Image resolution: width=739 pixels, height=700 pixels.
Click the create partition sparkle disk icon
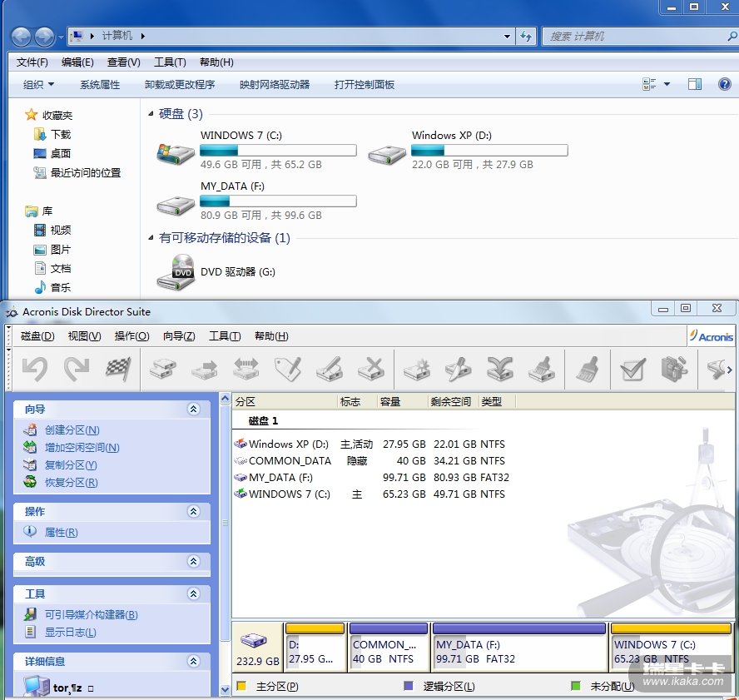(x=417, y=369)
